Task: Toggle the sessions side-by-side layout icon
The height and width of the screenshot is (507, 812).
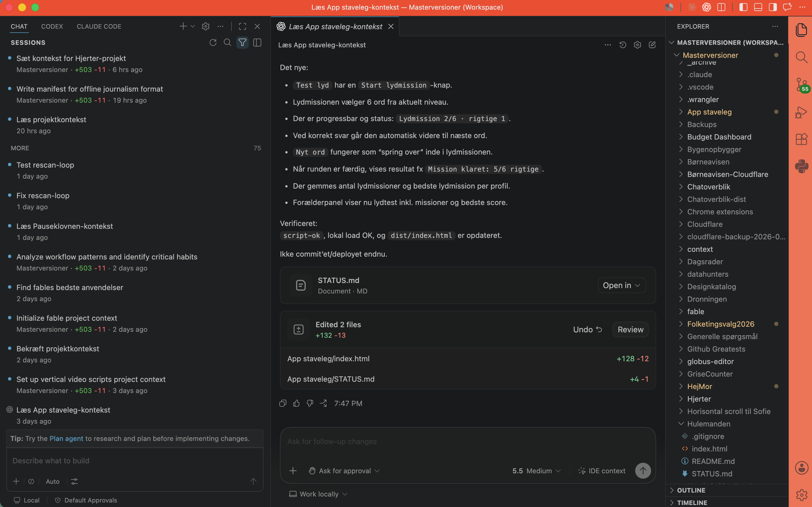Action: tap(257, 43)
